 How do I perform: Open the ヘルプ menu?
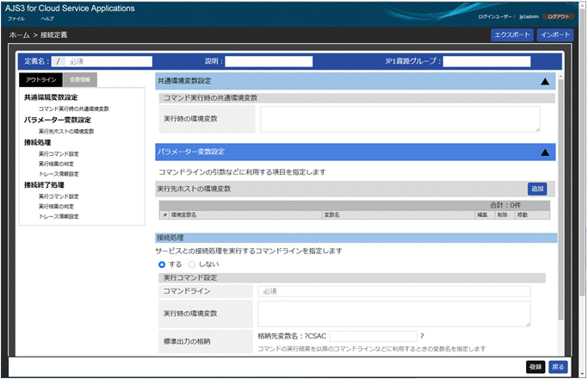tap(47, 18)
